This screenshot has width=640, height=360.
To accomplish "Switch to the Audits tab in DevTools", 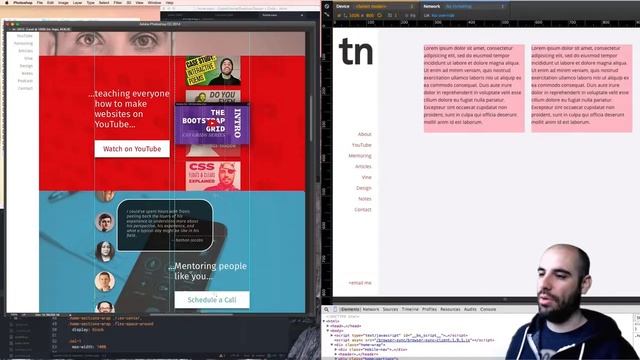I will click(x=470, y=309).
